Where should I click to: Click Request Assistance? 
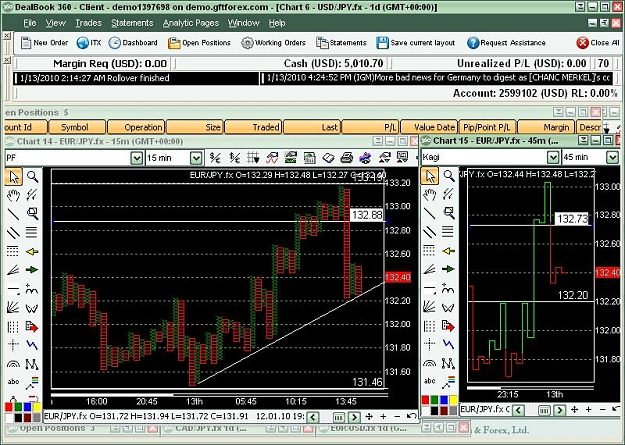pyautogui.click(x=506, y=43)
